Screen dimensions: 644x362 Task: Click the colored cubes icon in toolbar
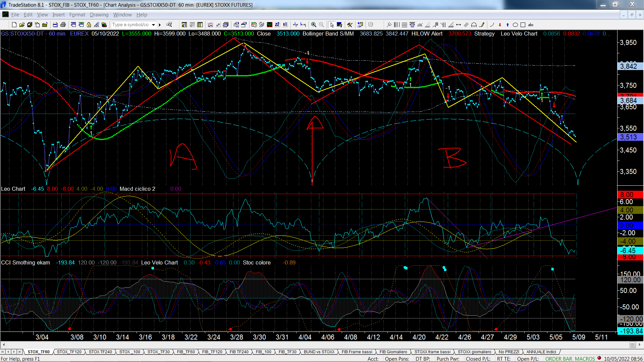tap(104, 24)
